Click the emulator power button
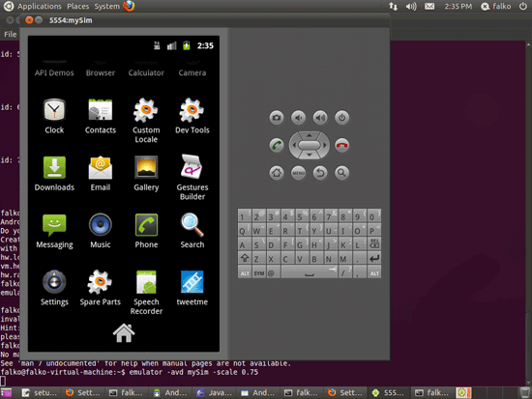The width and height of the screenshot is (532, 399). click(x=341, y=118)
